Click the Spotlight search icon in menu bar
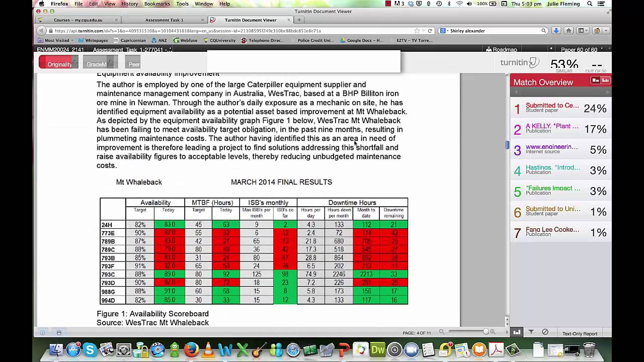644x362 pixels. click(590, 4)
